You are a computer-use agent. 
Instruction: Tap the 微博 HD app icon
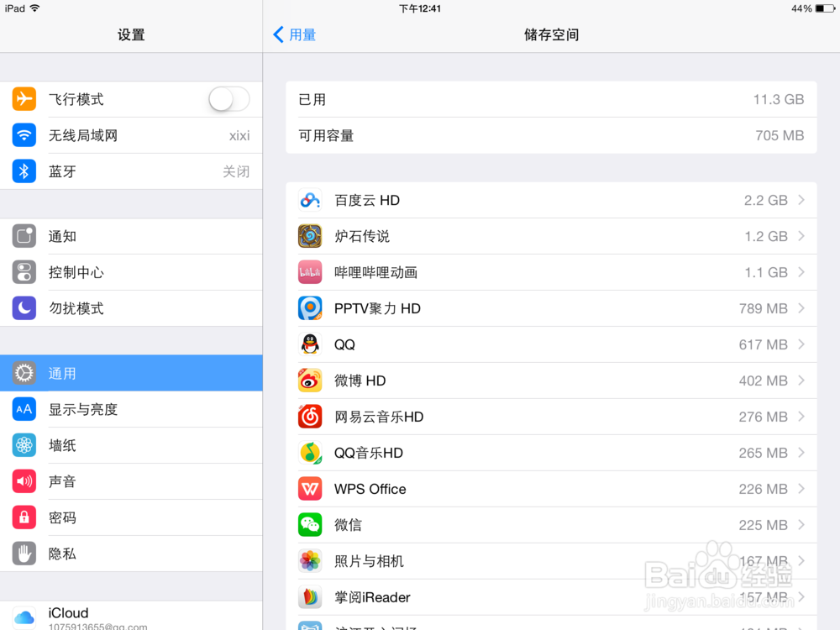(310, 381)
